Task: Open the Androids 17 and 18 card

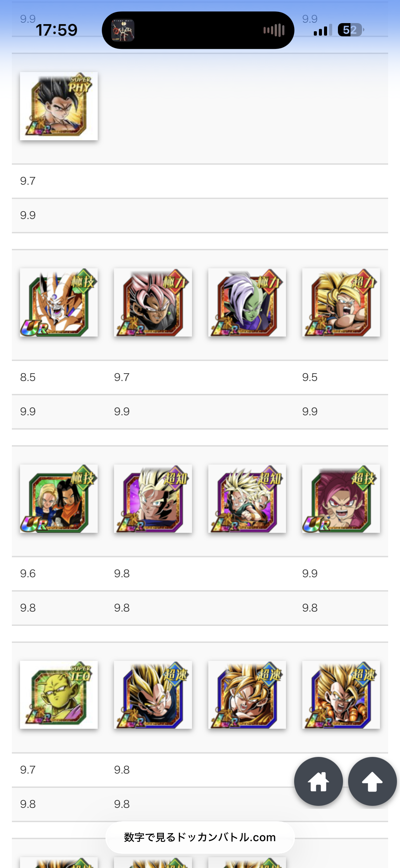Action: [x=59, y=499]
